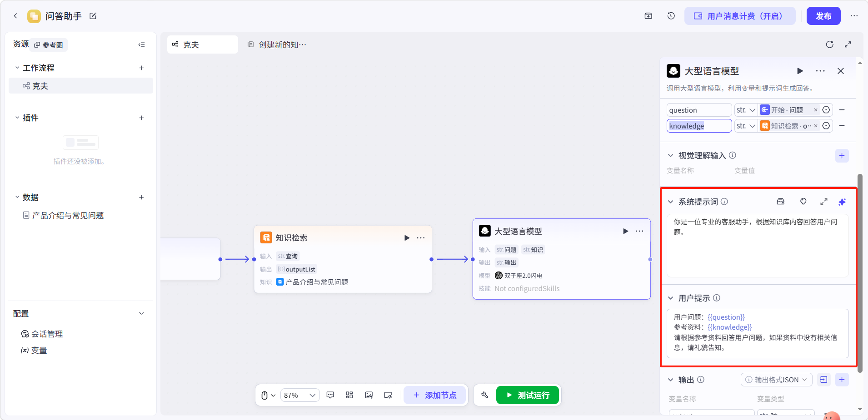Collapse the 工作流程 section
This screenshot has height=420, width=868.
coord(17,68)
